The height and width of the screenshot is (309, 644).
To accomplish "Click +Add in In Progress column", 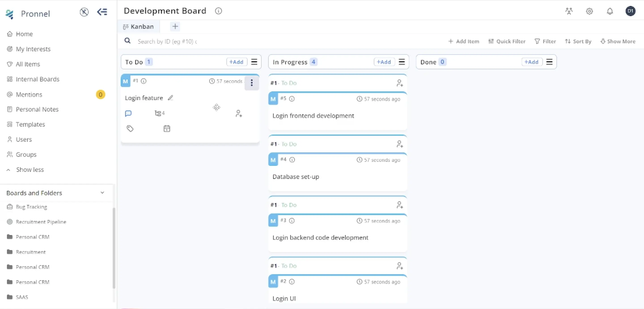I will 384,62.
